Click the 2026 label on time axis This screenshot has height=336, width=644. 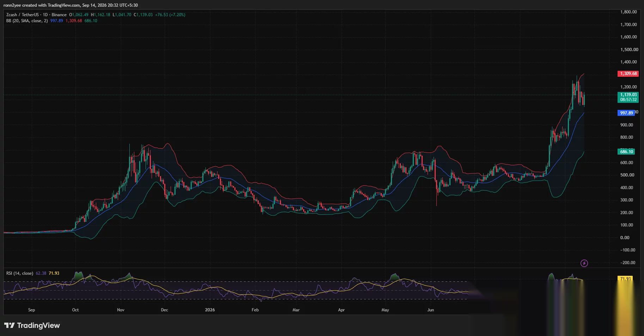coord(210,310)
